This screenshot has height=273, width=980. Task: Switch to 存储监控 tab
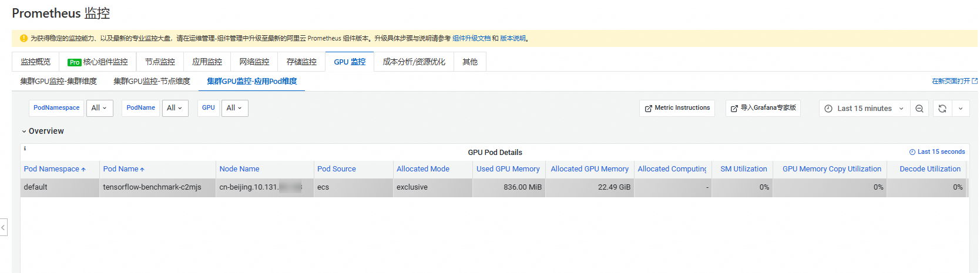tap(301, 62)
